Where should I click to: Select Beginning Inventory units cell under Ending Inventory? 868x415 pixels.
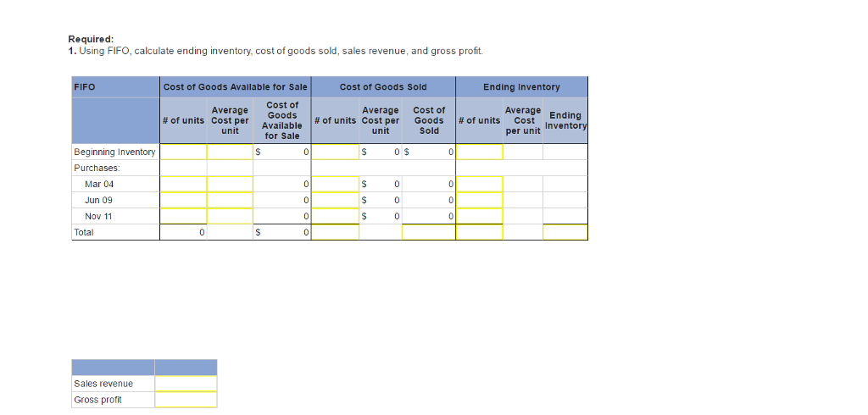(x=480, y=152)
